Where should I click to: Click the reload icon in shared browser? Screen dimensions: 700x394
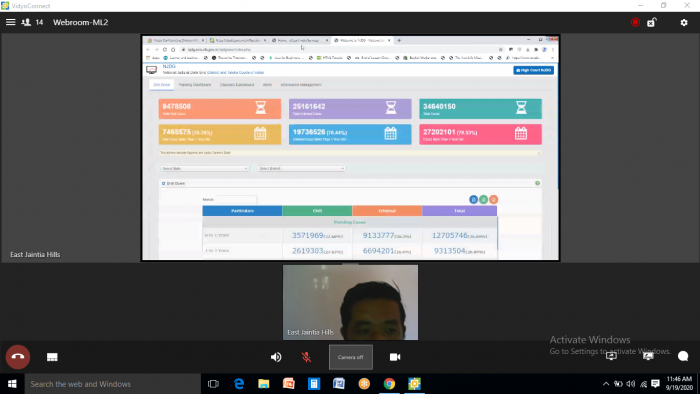pyautogui.click(x=165, y=50)
